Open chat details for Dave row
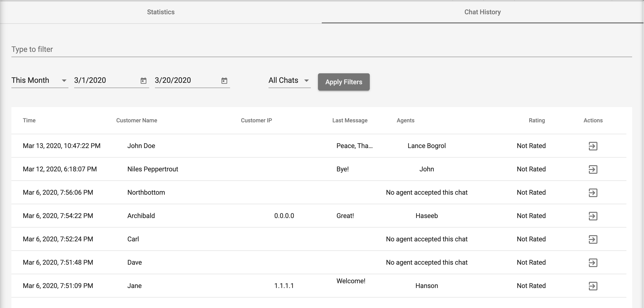 [x=593, y=263]
